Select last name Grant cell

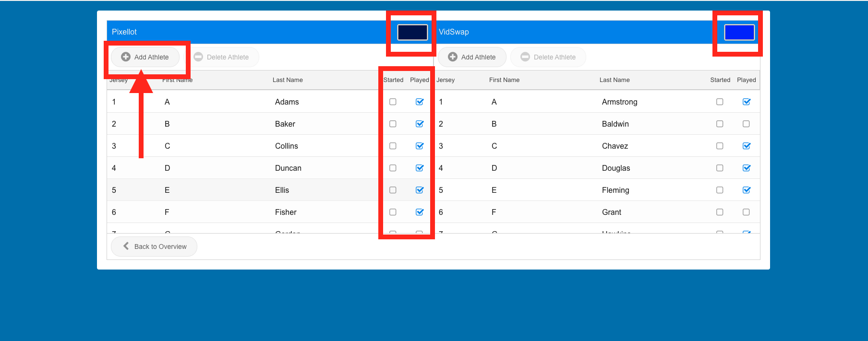[612, 212]
